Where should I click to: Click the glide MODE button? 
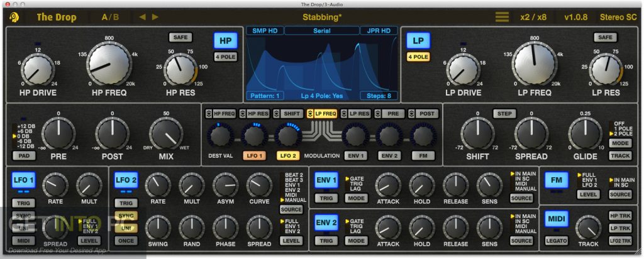[620, 143]
